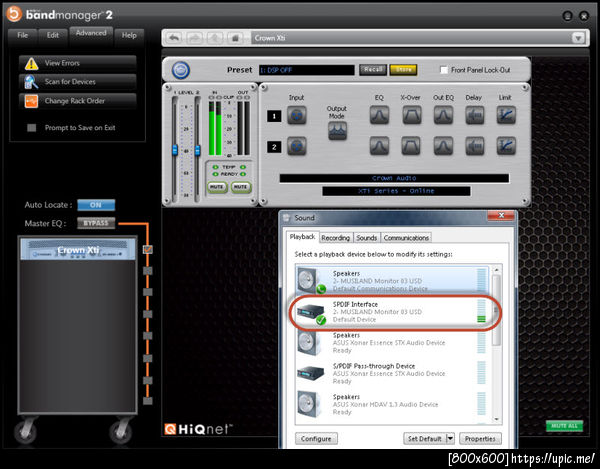
Task: Click the level 1 fader slider
Action: point(175,150)
